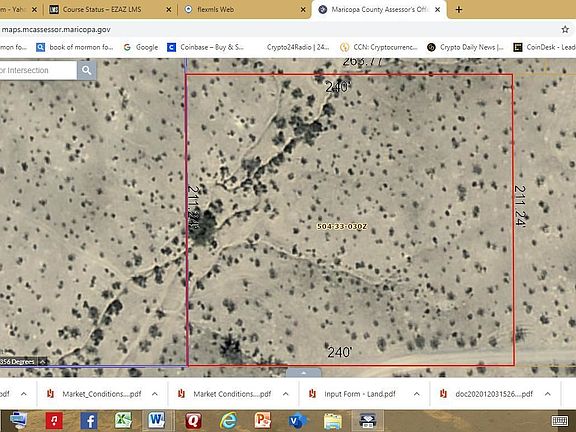Close the Maricopa County Assessor's tab
The height and width of the screenshot is (432, 576).
click(x=438, y=10)
